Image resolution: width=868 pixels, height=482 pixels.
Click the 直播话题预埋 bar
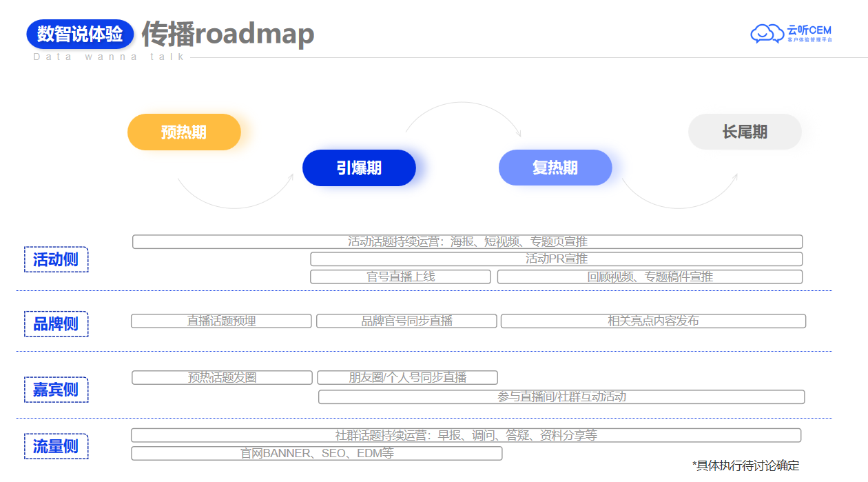(x=221, y=321)
